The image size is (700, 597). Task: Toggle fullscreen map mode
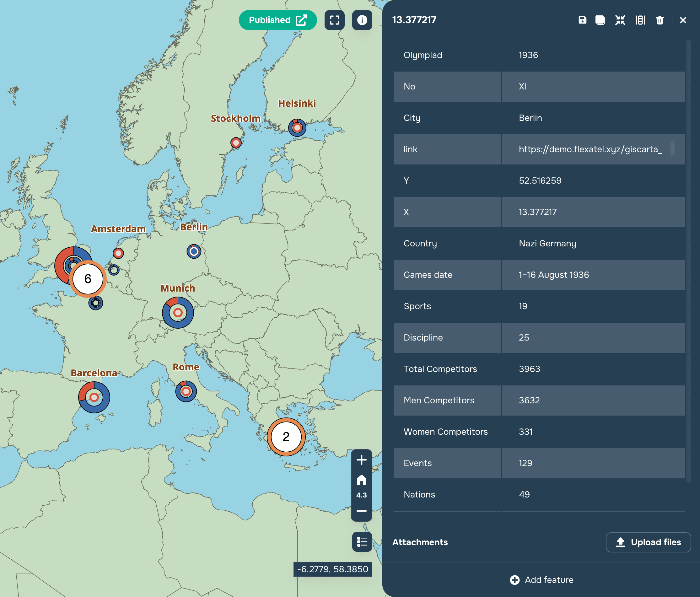(334, 20)
